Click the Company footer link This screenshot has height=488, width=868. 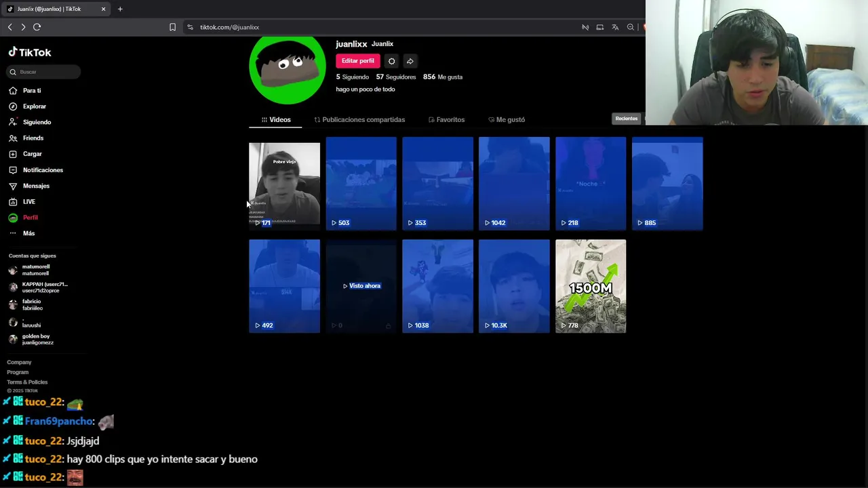coord(19,362)
